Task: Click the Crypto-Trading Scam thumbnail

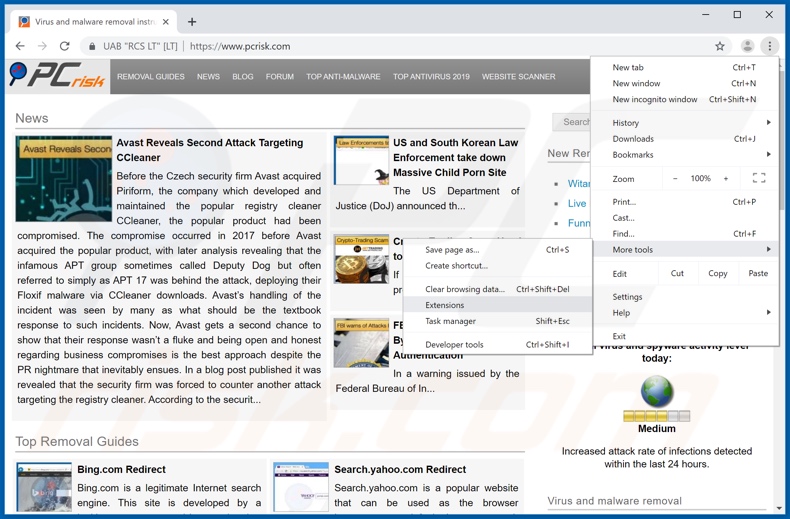Action: click(x=361, y=260)
